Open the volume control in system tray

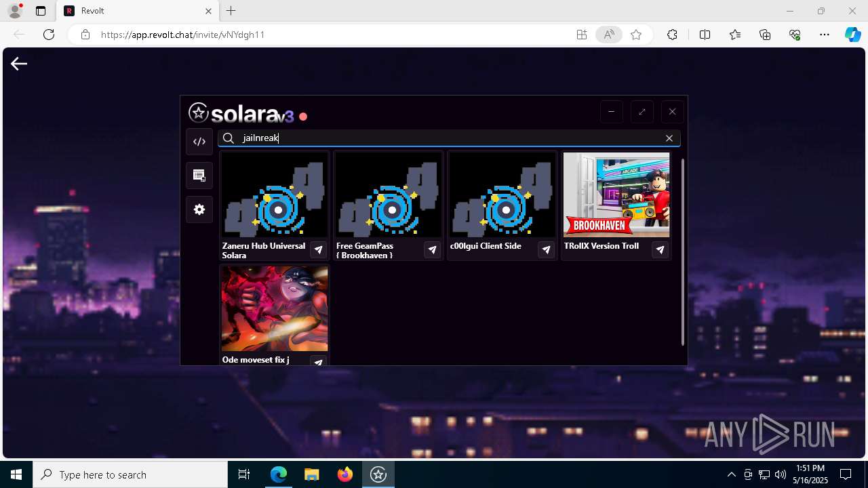coord(781,474)
